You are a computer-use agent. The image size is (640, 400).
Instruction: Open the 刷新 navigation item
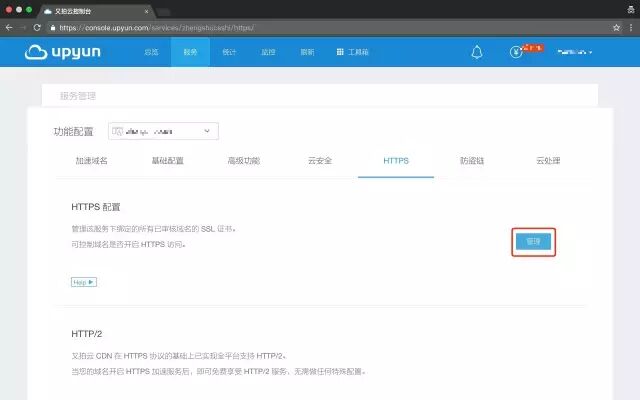307,52
